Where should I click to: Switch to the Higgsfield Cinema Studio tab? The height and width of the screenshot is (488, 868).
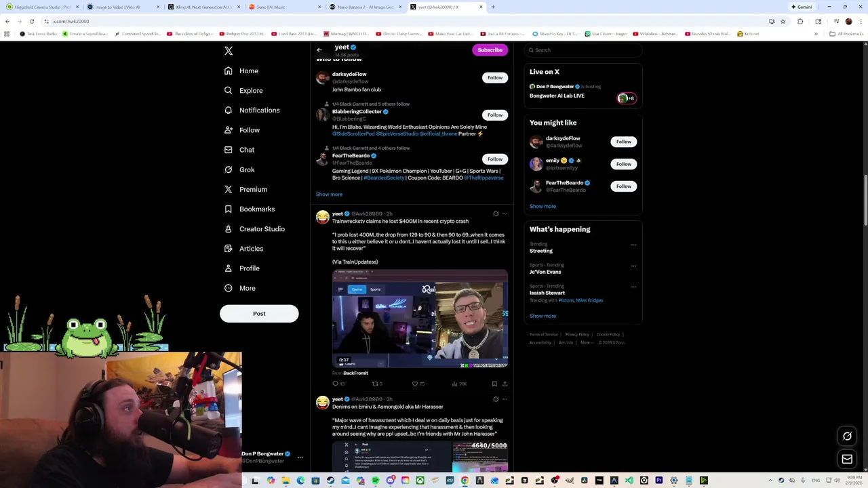(41, 7)
